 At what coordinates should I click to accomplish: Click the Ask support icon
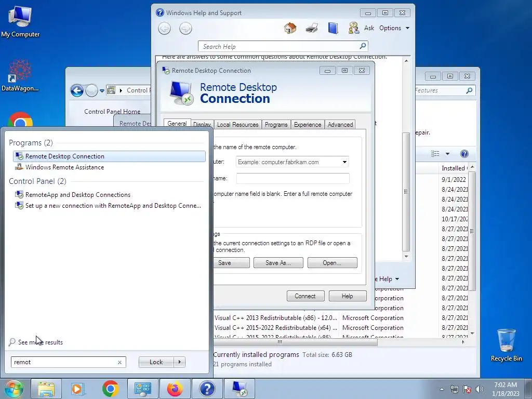[353, 28]
